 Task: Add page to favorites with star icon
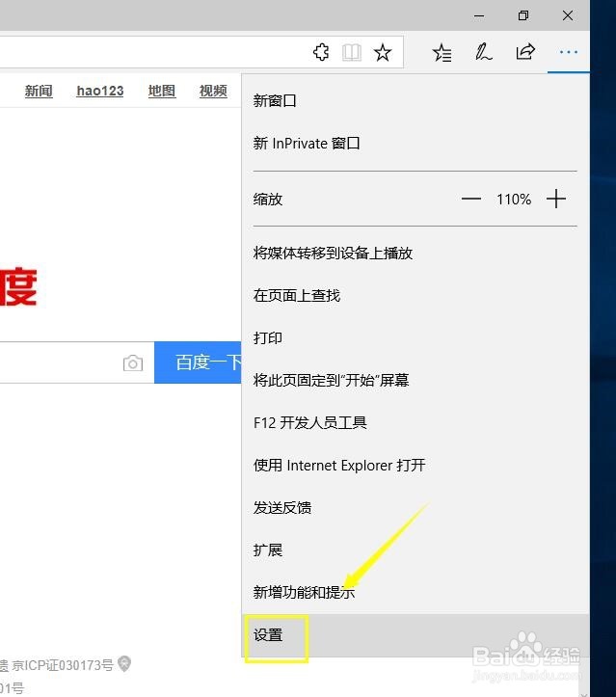382,52
